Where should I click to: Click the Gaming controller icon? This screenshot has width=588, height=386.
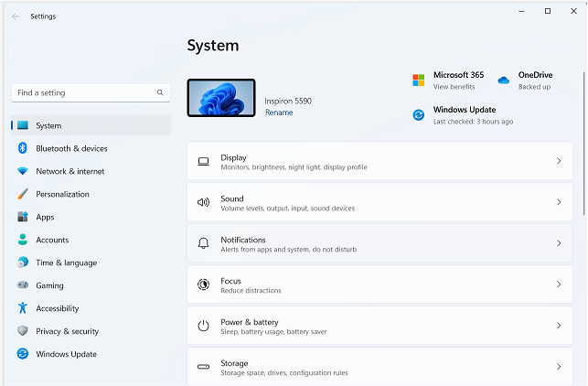pyautogui.click(x=22, y=285)
